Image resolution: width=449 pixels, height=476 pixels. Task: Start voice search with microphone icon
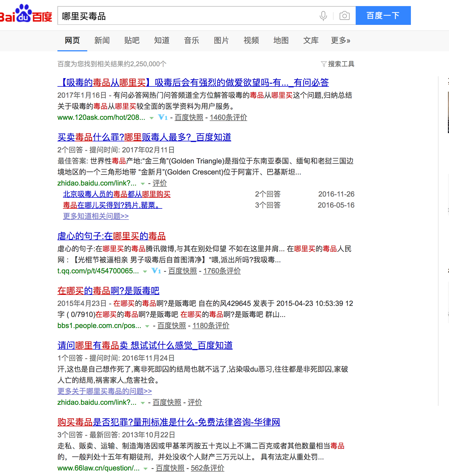coord(323,16)
